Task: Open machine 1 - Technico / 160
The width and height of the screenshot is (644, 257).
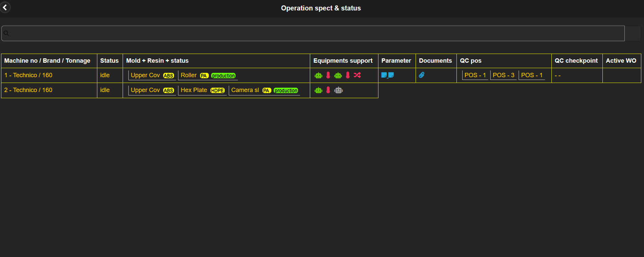Action: tap(28, 75)
